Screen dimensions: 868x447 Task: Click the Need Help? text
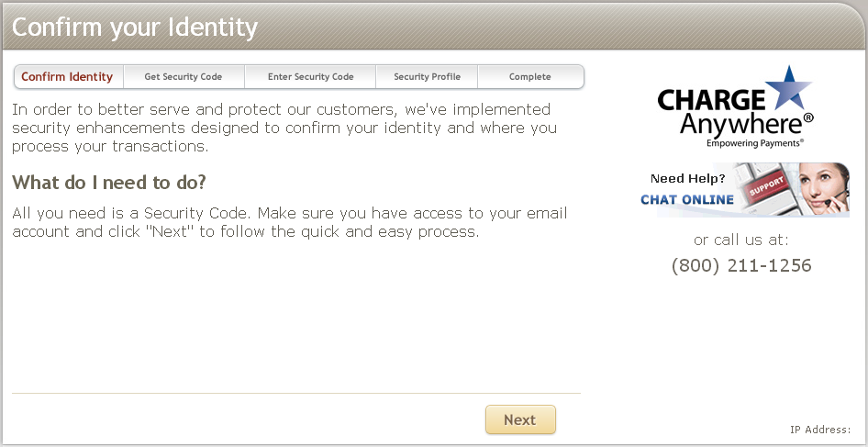[x=687, y=178]
